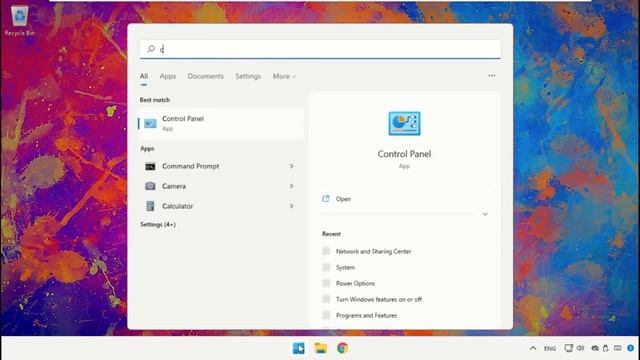
Task: Click the Calculator app icon
Action: (x=150, y=206)
